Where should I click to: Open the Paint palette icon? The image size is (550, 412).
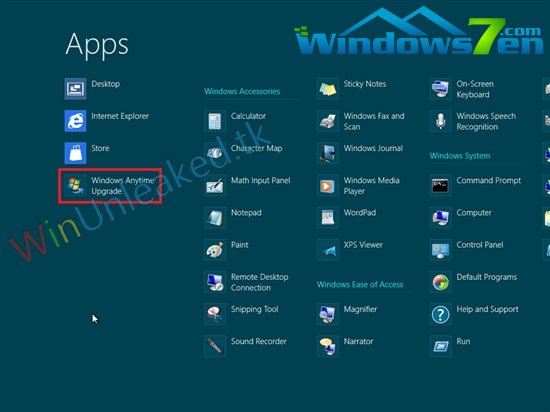point(215,250)
